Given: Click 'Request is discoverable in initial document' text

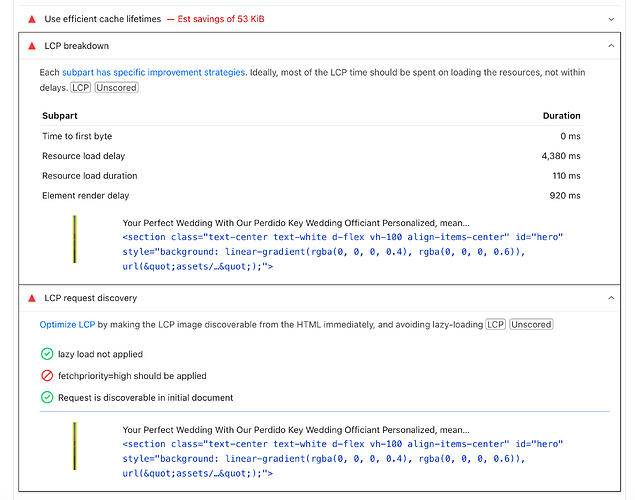Looking at the screenshot, I should tap(145, 398).
